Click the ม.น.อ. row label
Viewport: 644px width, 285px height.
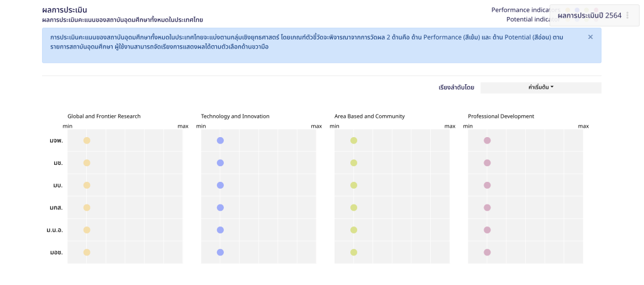tap(55, 230)
